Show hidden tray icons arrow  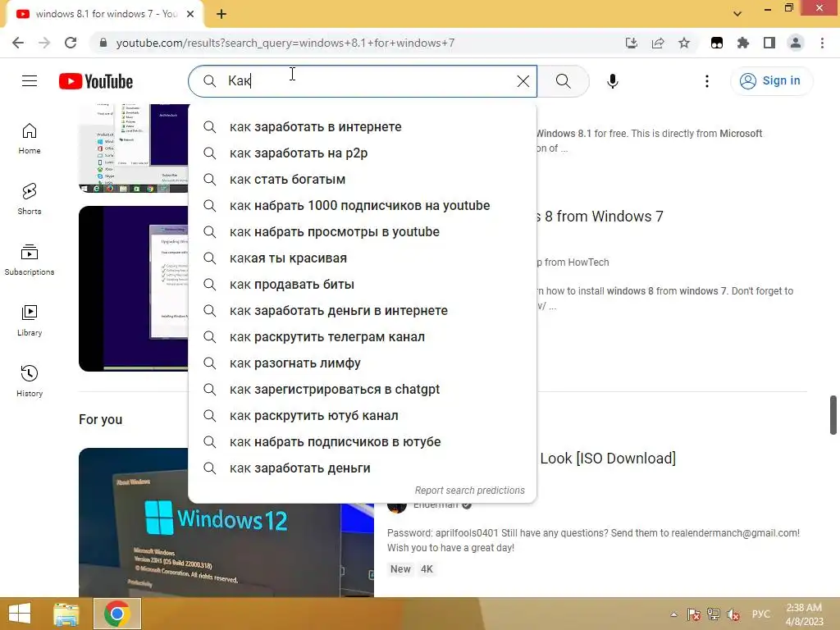point(674,614)
